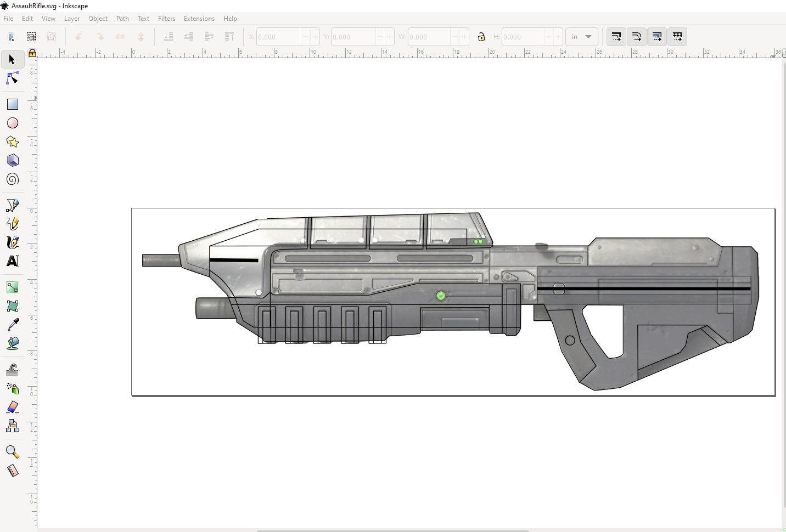This screenshot has width=786, height=532.
Task: Open the Path menu
Action: pos(122,19)
